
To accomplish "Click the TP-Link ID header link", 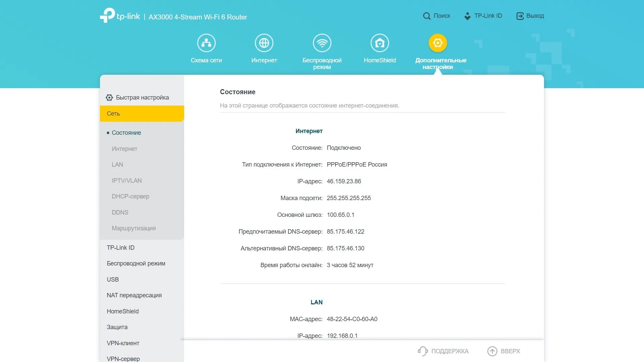I will [x=488, y=16].
